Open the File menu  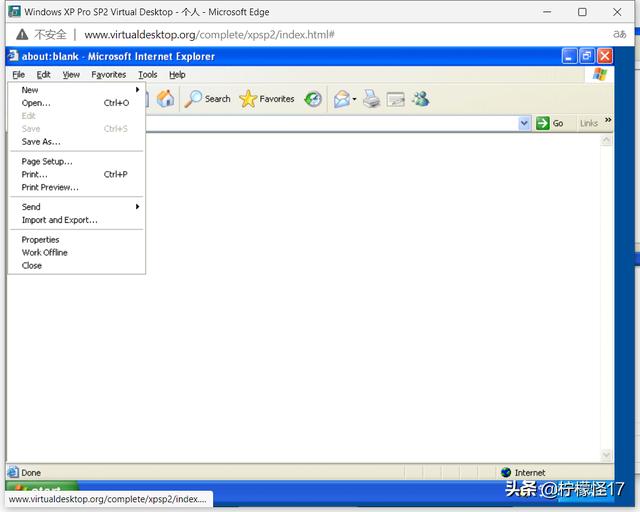coord(18,75)
